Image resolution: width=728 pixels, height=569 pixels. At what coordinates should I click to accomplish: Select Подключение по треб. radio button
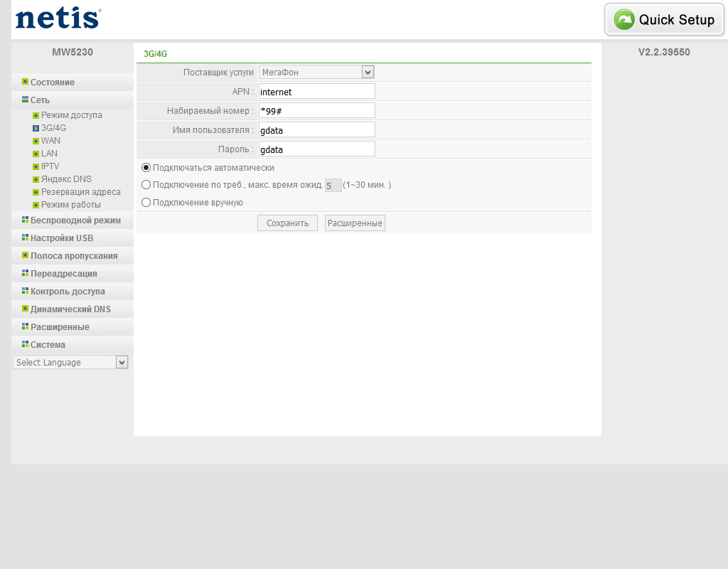(x=146, y=185)
